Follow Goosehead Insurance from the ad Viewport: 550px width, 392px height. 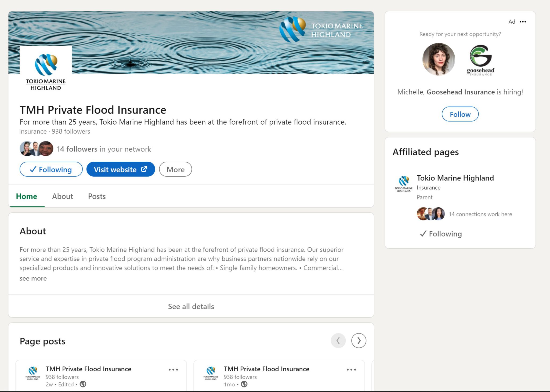[x=460, y=114]
